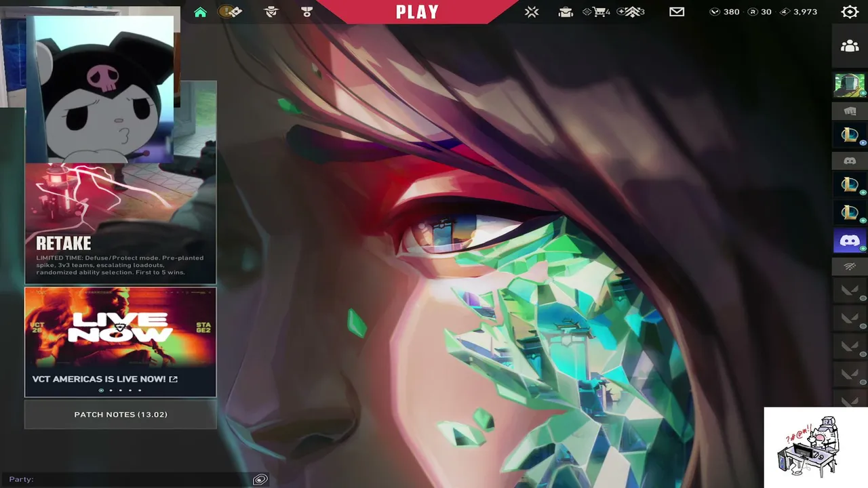Collapse the offline friends group header
Viewport: 868px width, 488px height.
(850, 266)
